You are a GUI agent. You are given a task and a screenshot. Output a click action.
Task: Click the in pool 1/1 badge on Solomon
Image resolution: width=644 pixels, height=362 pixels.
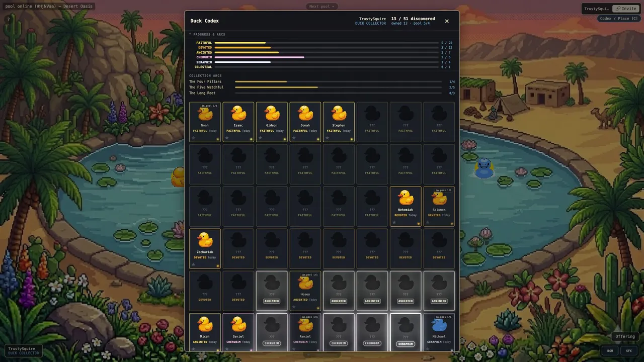444,190
